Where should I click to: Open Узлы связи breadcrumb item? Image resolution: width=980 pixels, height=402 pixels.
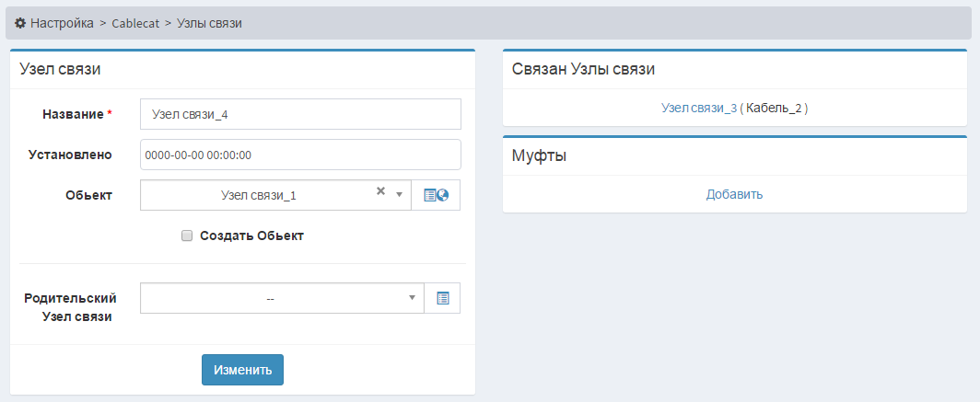click(209, 23)
